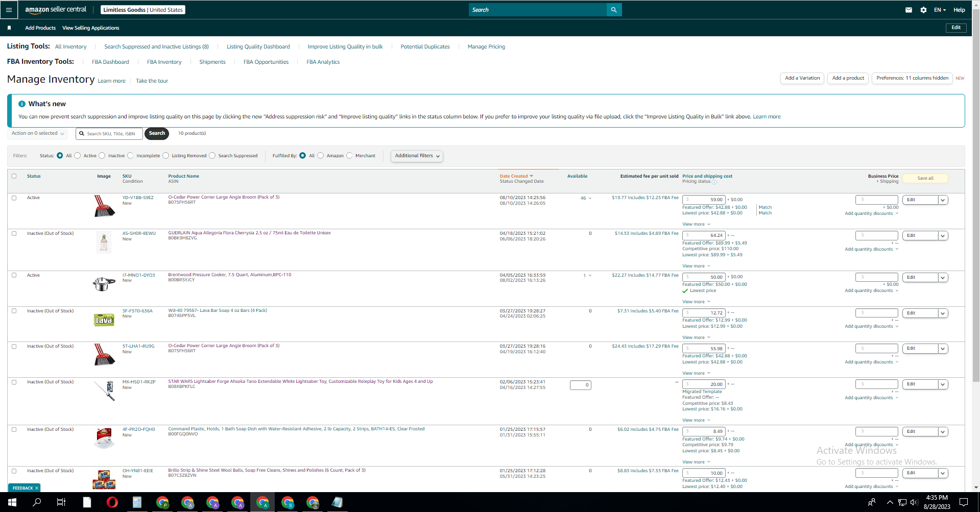Open the Potential Duplicates tool
The width and height of the screenshot is (980, 512).
(425, 47)
